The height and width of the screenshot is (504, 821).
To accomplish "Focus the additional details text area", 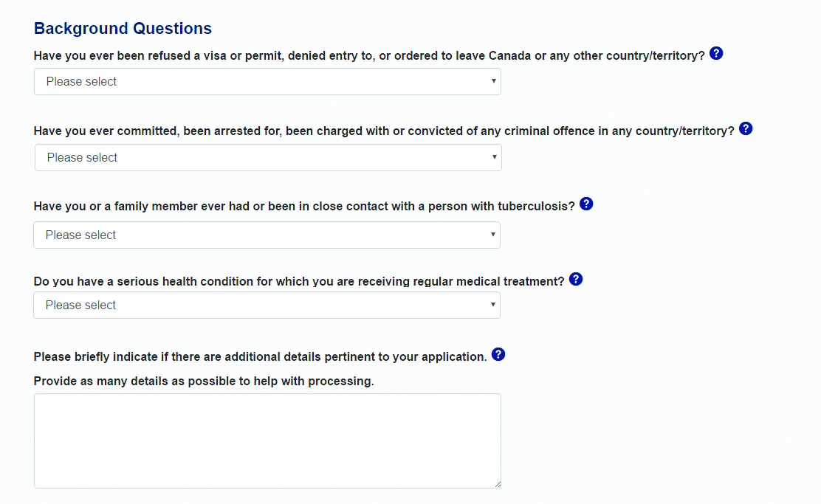I will [267, 441].
